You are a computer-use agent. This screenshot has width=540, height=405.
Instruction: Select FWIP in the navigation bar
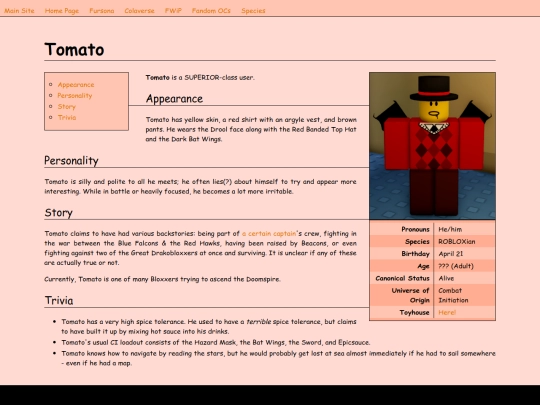click(173, 11)
